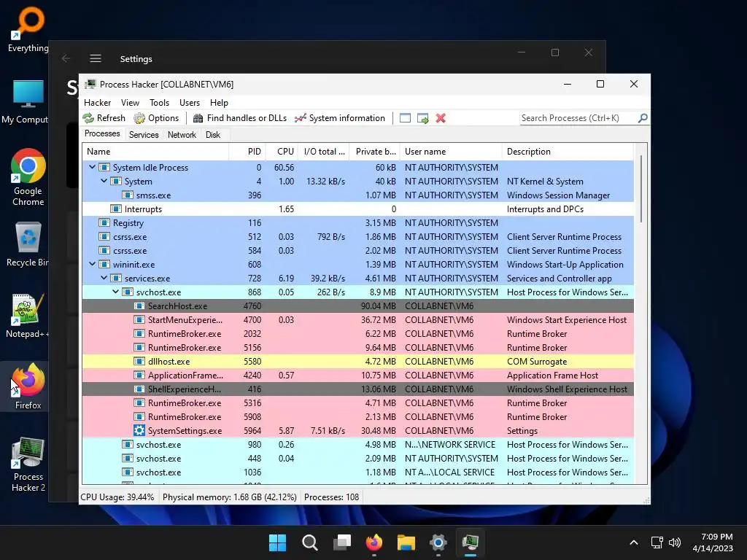Select the StartMenuExperie... process row
Screen dimensions: 747x560
[x=357, y=320]
